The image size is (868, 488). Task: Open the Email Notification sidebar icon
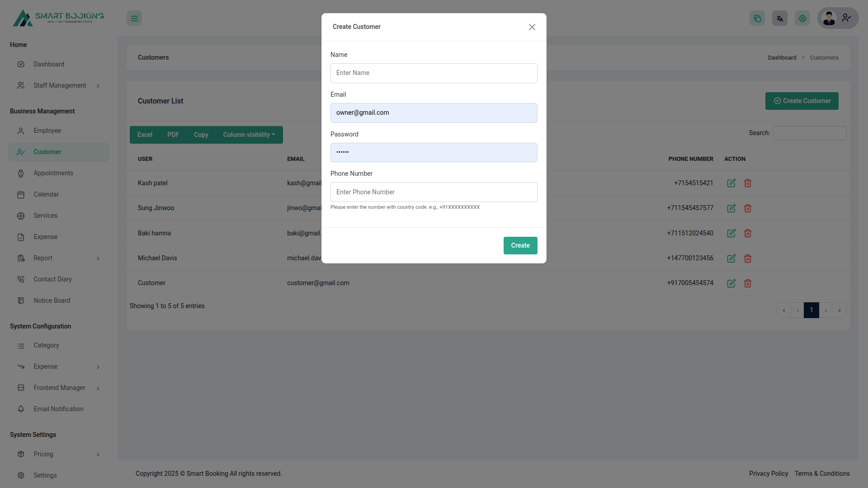click(x=21, y=409)
